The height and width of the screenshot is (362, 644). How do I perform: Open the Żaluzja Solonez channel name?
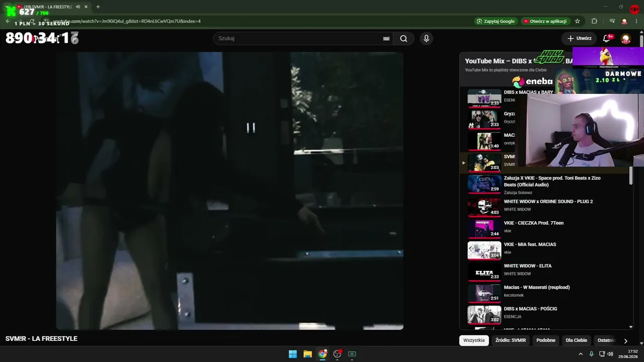[x=518, y=193]
